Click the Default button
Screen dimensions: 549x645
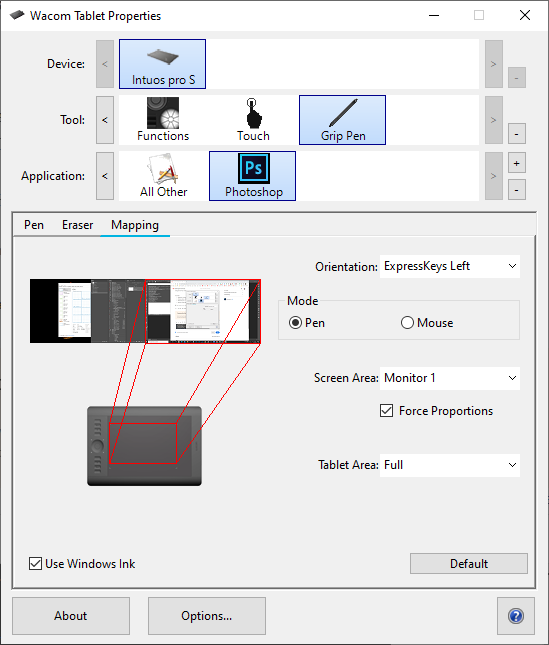pos(469,564)
